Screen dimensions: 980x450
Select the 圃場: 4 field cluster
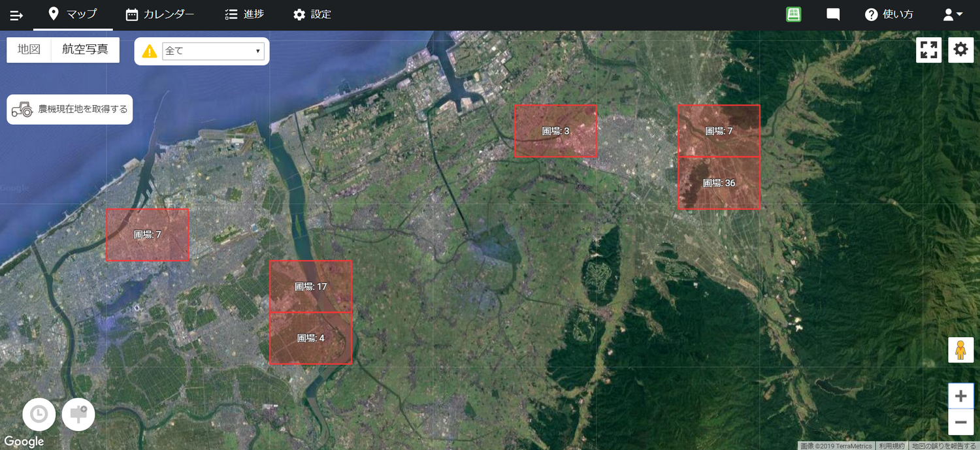click(310, 338)
